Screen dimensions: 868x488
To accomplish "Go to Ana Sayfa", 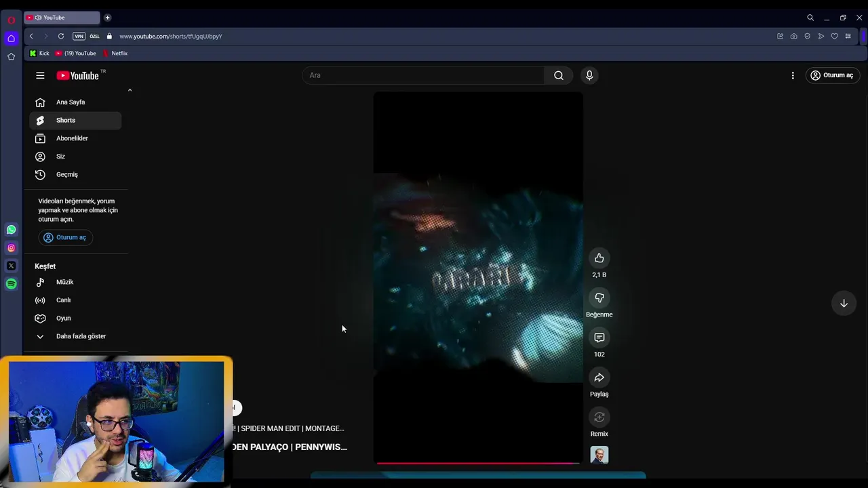I will 75,102.
